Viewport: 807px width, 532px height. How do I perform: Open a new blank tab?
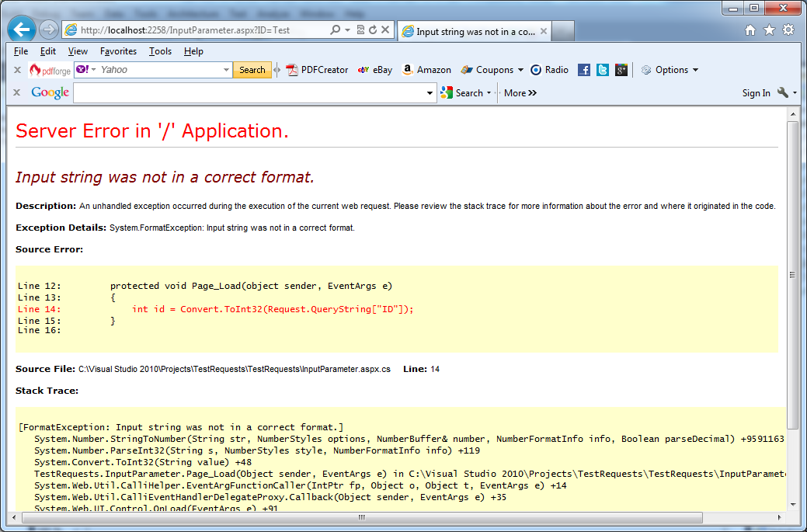coord(563,31)
